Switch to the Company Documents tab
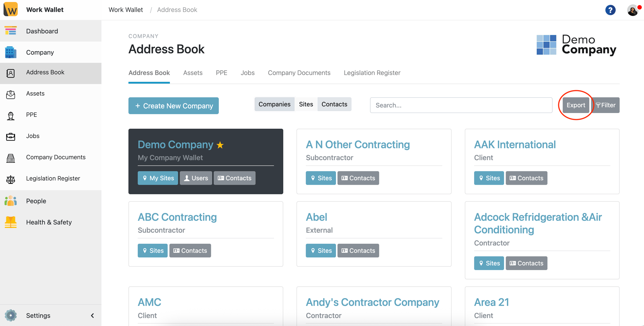This screenshot has width=644, height=326. 299,73
